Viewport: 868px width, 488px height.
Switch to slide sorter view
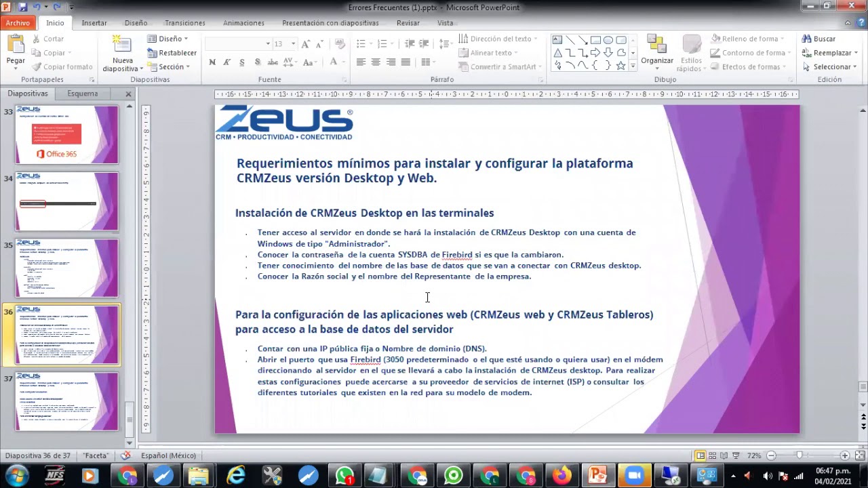(713, 455)
